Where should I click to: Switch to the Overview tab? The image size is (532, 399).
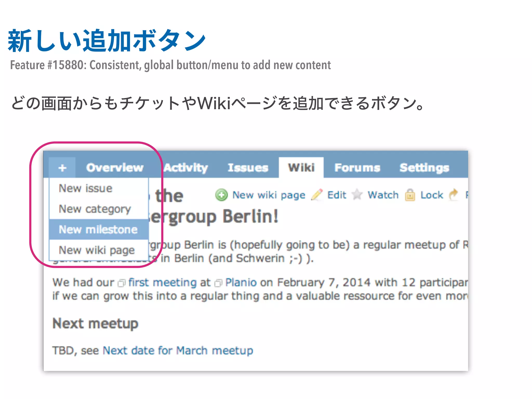(115, 168)
